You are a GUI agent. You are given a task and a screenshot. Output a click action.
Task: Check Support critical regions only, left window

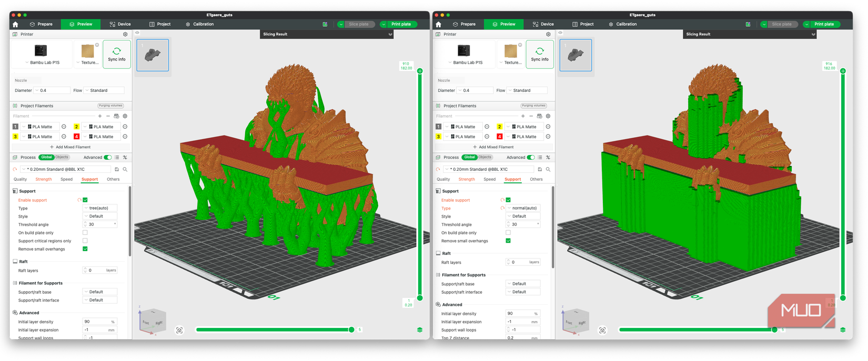click(x=85, y=241)
